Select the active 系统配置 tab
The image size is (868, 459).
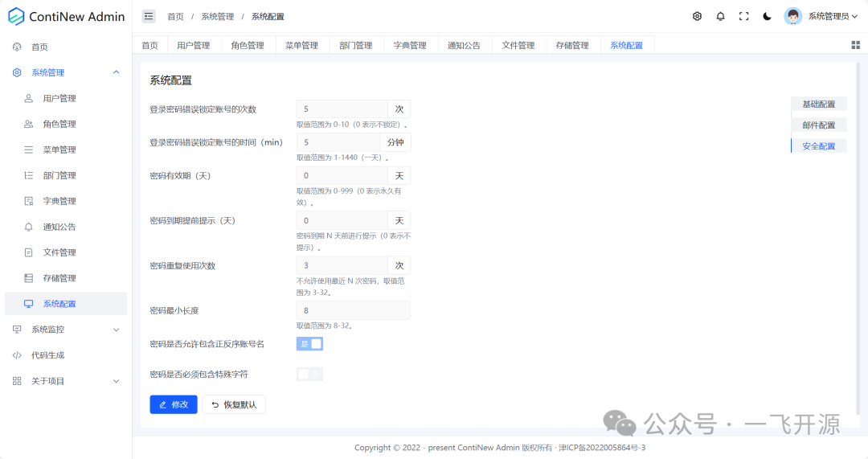click(x=627, y=45)
